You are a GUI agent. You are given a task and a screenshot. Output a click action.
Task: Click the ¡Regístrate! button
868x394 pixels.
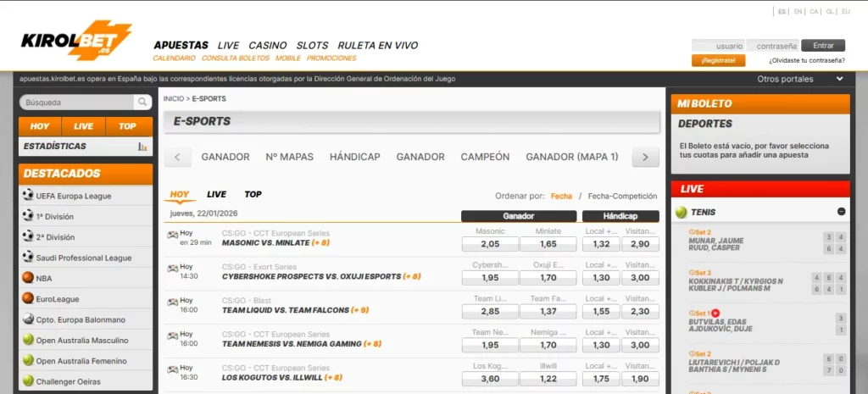click(x=718, y=60)
